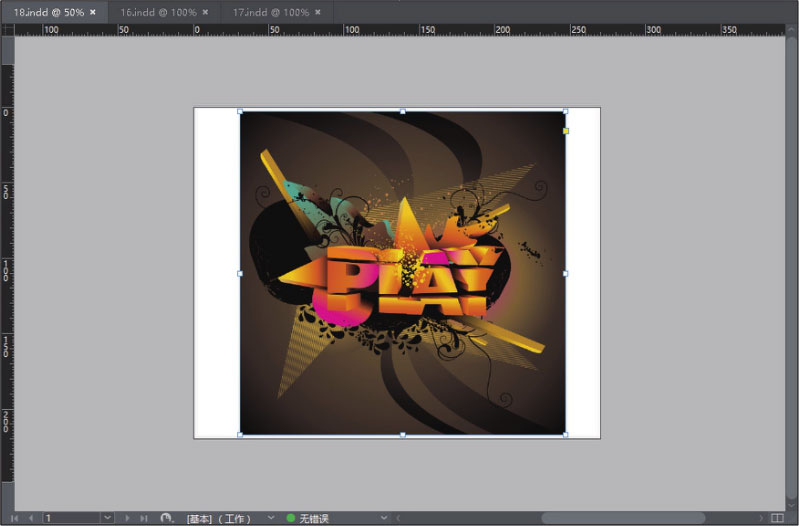799x526 pixels.
Task: Click previous page arrow in status bar
Action: pyautogui.click(x=29, y=518)
